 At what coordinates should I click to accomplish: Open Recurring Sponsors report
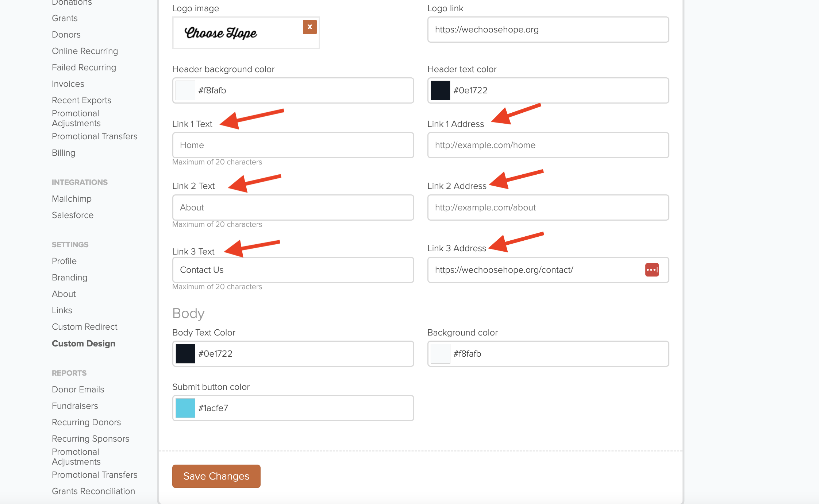[91, 439]
